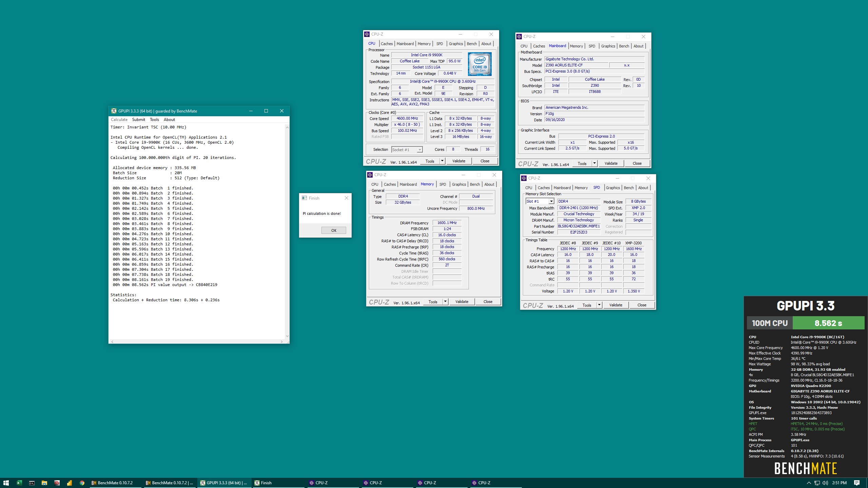Open the Windows Start menu
Screen dimensions: 868x488
pyautogui.click(x=6, y=483)
